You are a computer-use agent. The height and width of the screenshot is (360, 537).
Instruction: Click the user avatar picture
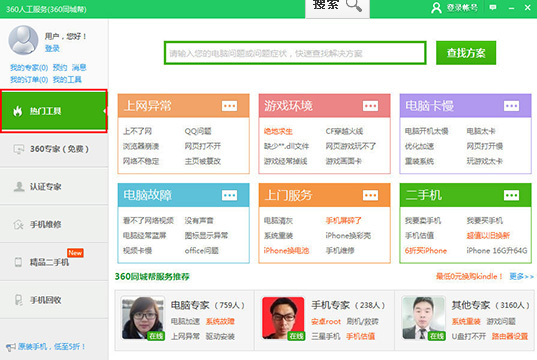[x=23, y=40]
